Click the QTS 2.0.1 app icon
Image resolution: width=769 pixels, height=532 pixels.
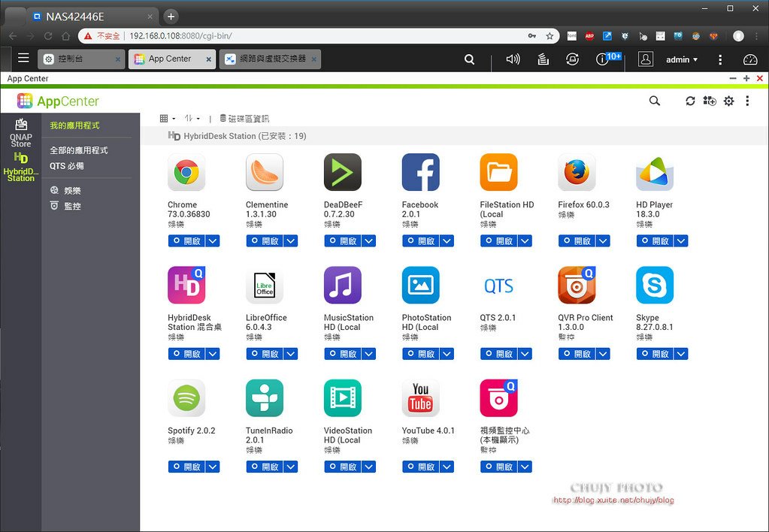point(498,285)
